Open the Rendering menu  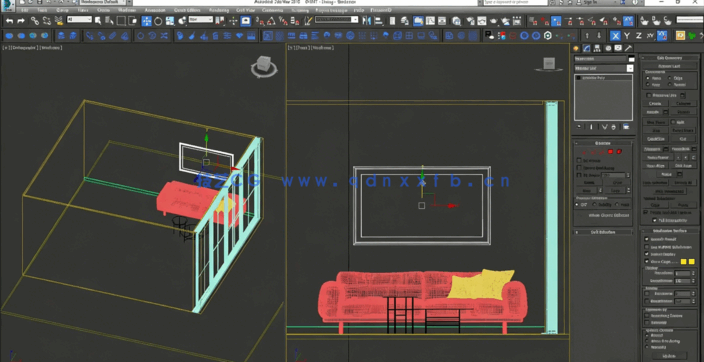[x=219, y=10]
